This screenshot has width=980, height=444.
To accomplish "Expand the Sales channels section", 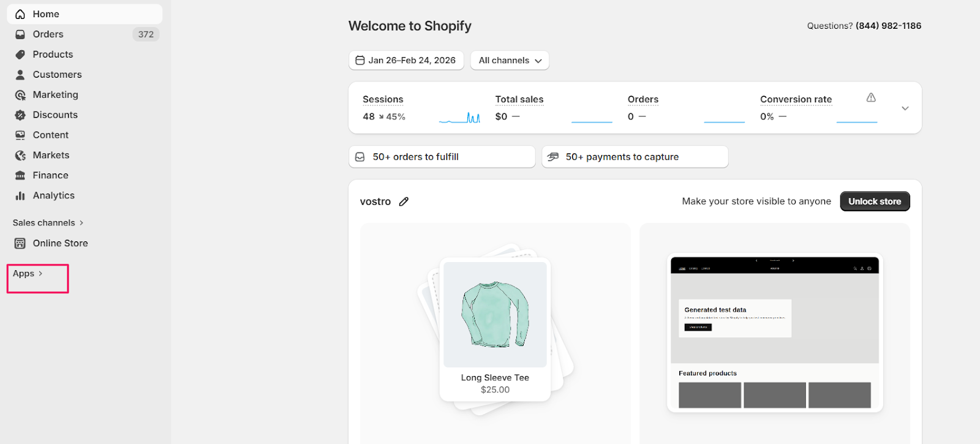I will coord(48,223).
